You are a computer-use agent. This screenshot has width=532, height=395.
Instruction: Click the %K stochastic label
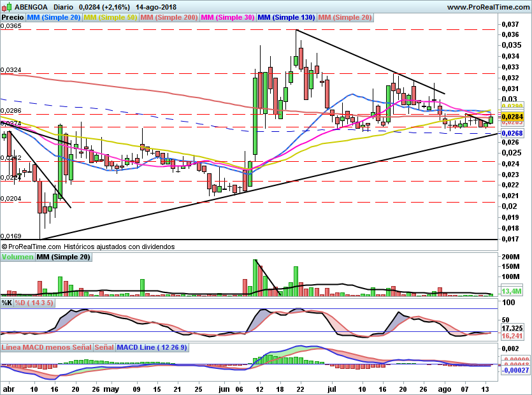[x=7, y=303]
